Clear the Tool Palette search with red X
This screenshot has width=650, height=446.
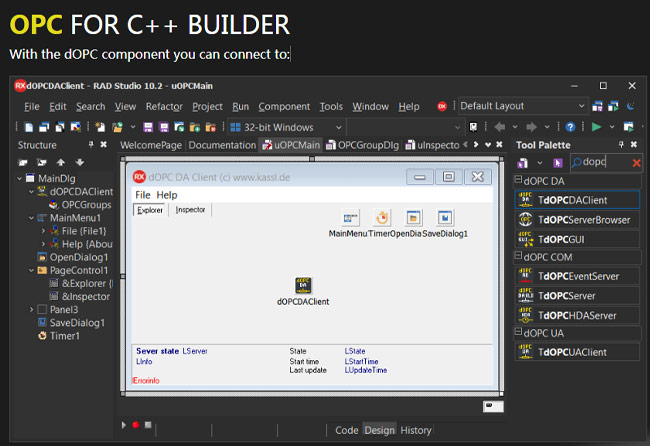pos(636,163)
